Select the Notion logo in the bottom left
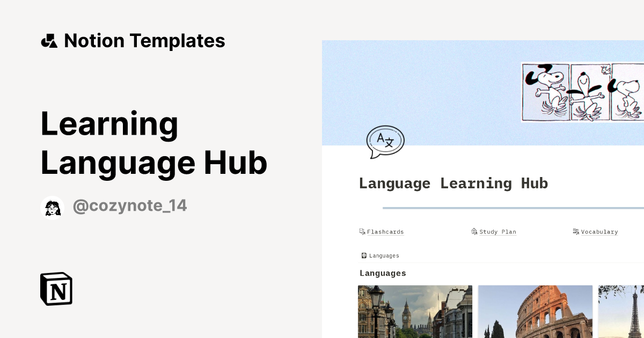 [x=55, y=289]
